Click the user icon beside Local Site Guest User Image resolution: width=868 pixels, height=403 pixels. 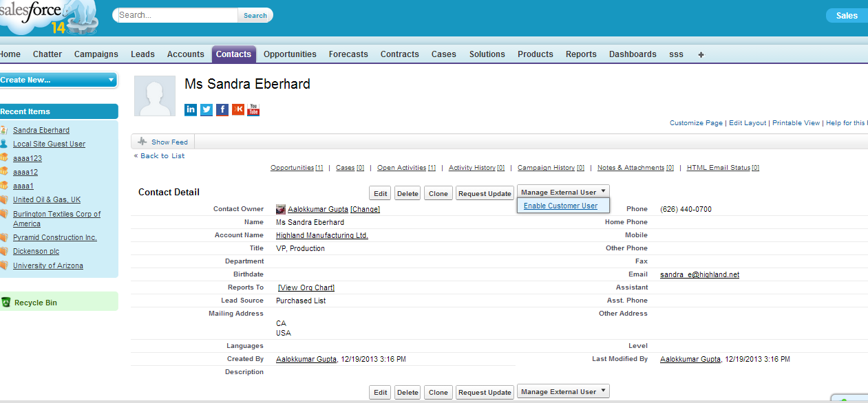pyautogui.click(x=4, y=144)
